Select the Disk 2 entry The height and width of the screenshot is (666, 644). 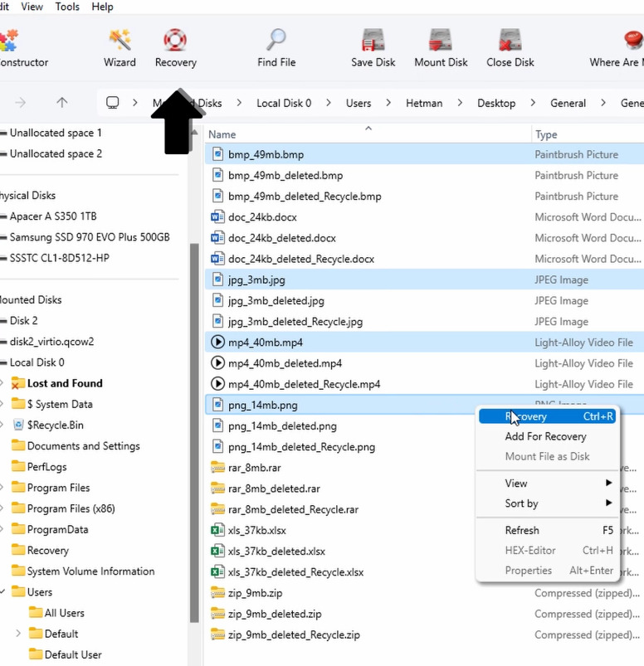click(x=23, y=320)
